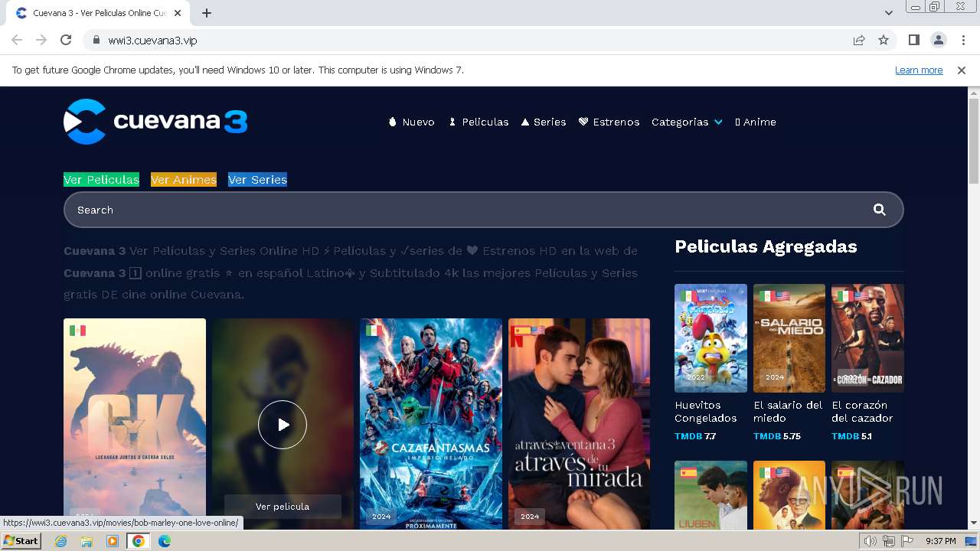Viewport: 980px width, 551px height.
Task: Click the browser forward arrow
Action: 41,40
